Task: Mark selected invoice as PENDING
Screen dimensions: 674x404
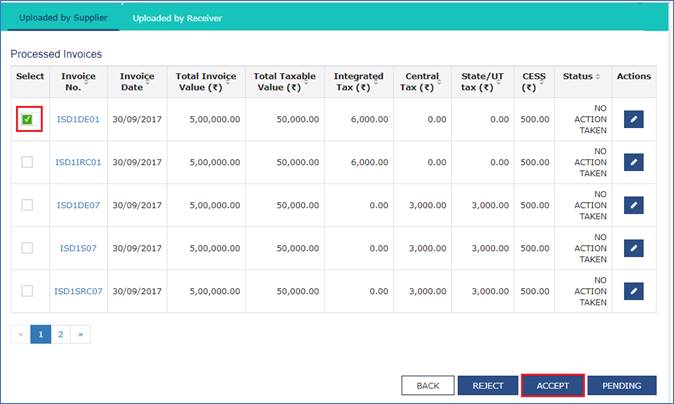Action: pos(622,386)
